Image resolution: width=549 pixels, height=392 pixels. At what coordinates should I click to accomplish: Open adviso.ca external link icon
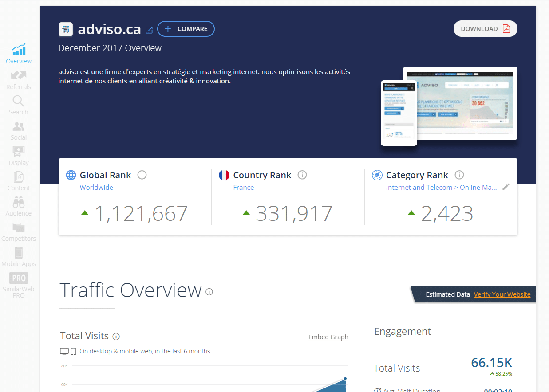point(149,30)
